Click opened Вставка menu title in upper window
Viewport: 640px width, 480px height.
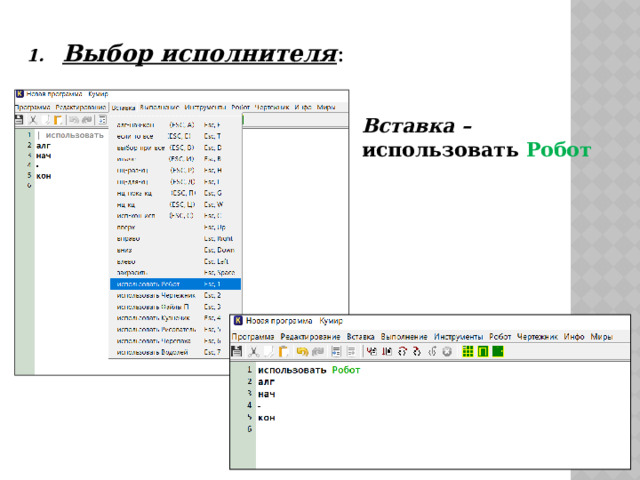coord(123,108)
